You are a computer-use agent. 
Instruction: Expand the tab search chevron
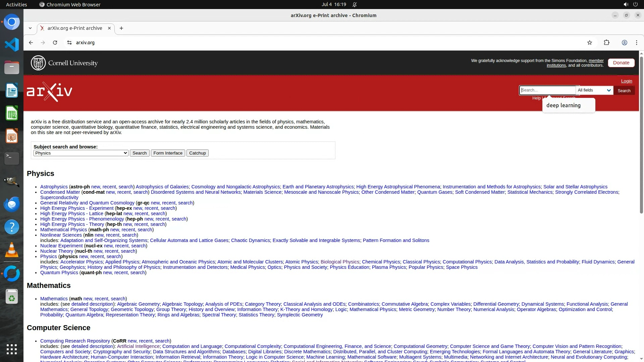tap(30, 28)
